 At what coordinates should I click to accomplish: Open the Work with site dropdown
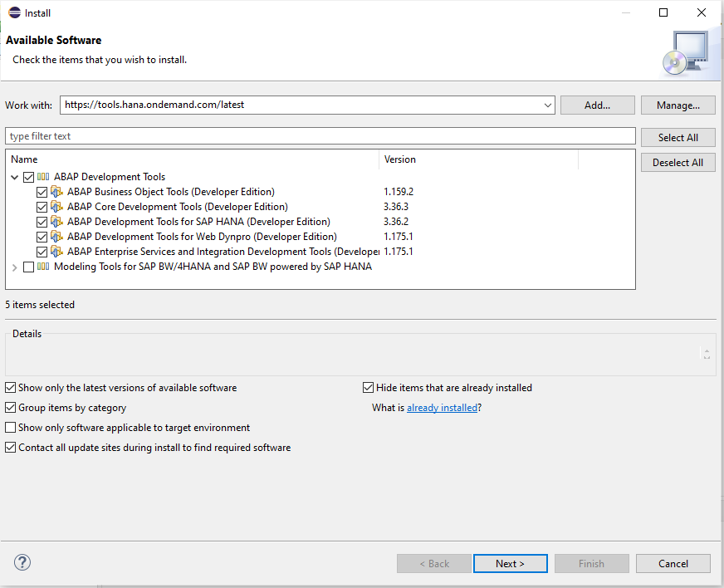[x=547, y=105]
